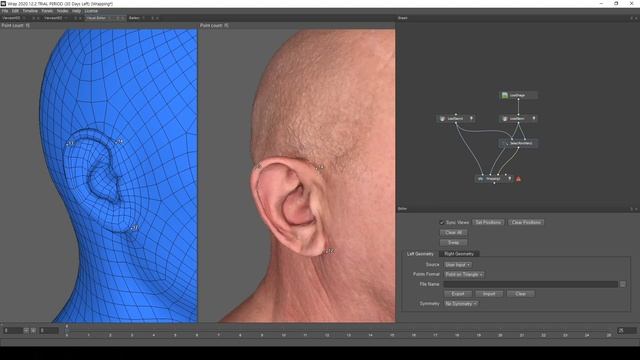Screen dimensions: 640x360
Task: Click the browse button beside File Name
Action: 622,284
